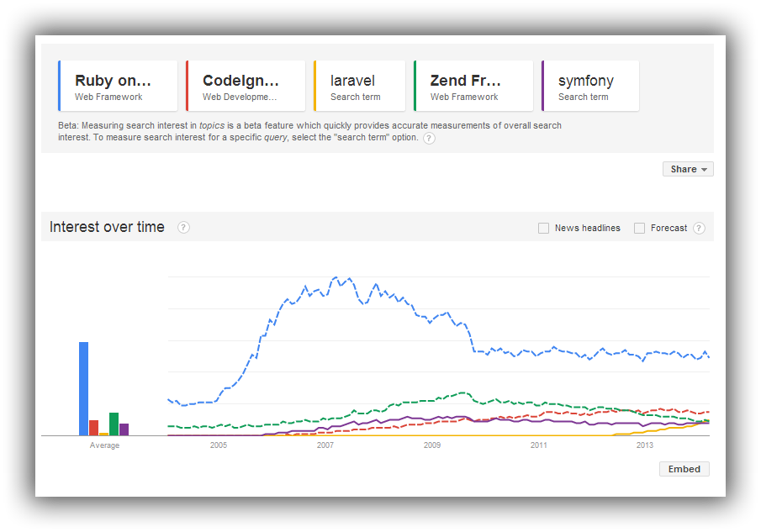The width and height of the screenshot is (761, 532).
Task: Click the blue average bar for Ruby on Rails
Action: pyautogui.click(x=83, y=389)
